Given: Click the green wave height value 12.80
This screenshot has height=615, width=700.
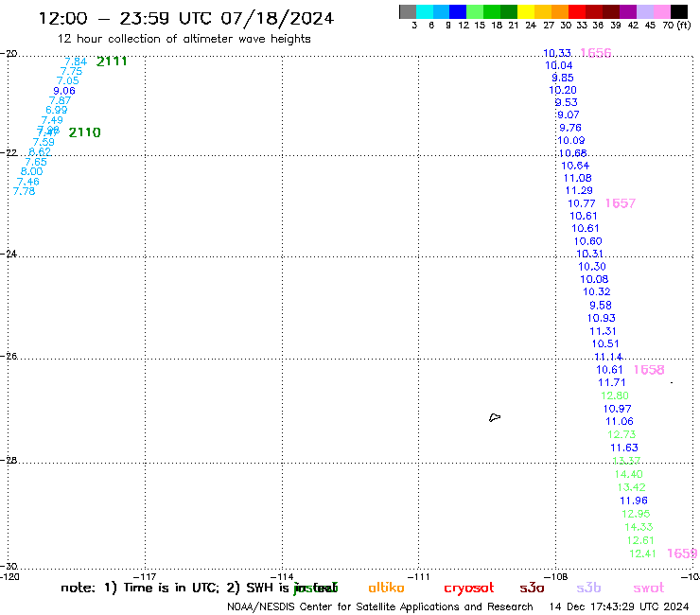Looking at the screenshot, I should [x=615, y=395].
